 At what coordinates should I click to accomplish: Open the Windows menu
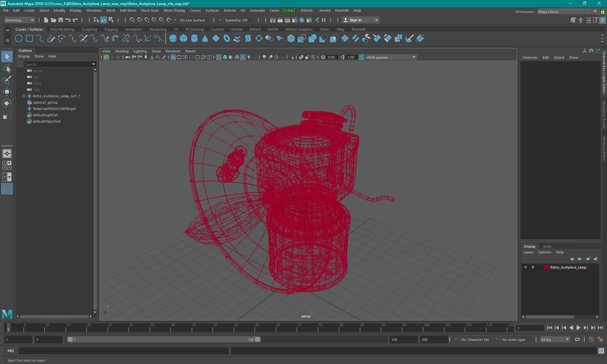pyautogui.click(x=94, y=10)
